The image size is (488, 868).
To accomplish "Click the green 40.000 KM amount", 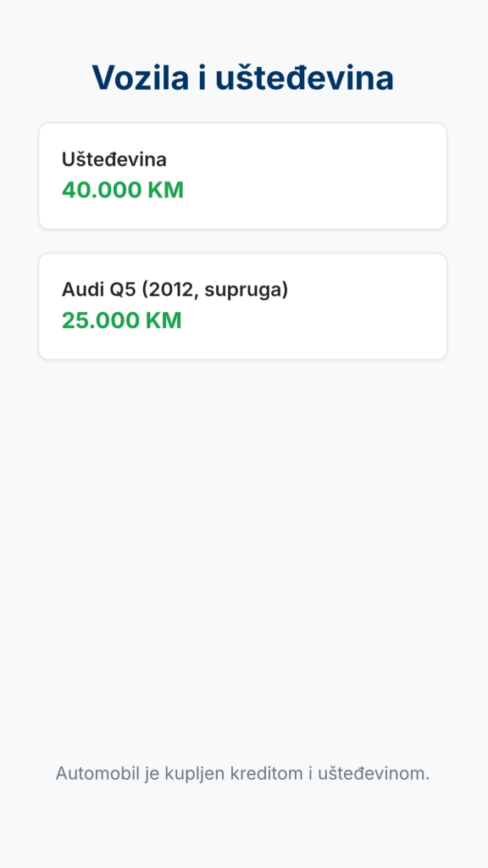I will tap(122, 190).
